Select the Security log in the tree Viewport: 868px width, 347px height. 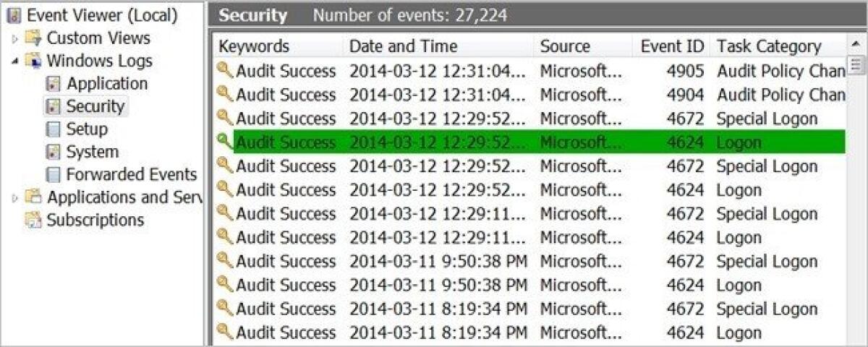click(x=95, y=106)
